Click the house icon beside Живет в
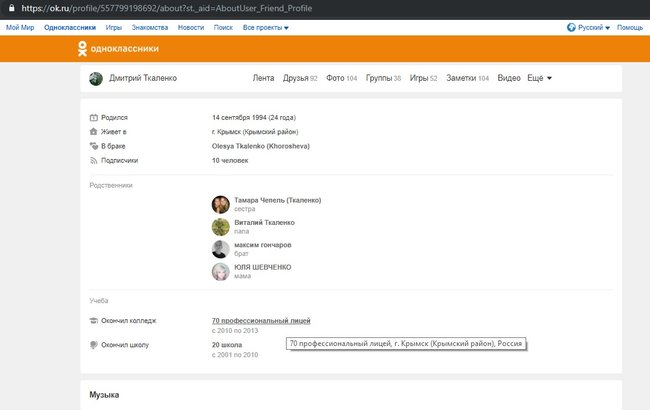This screenshot has width=650, height=410. (x=94, y=132)
